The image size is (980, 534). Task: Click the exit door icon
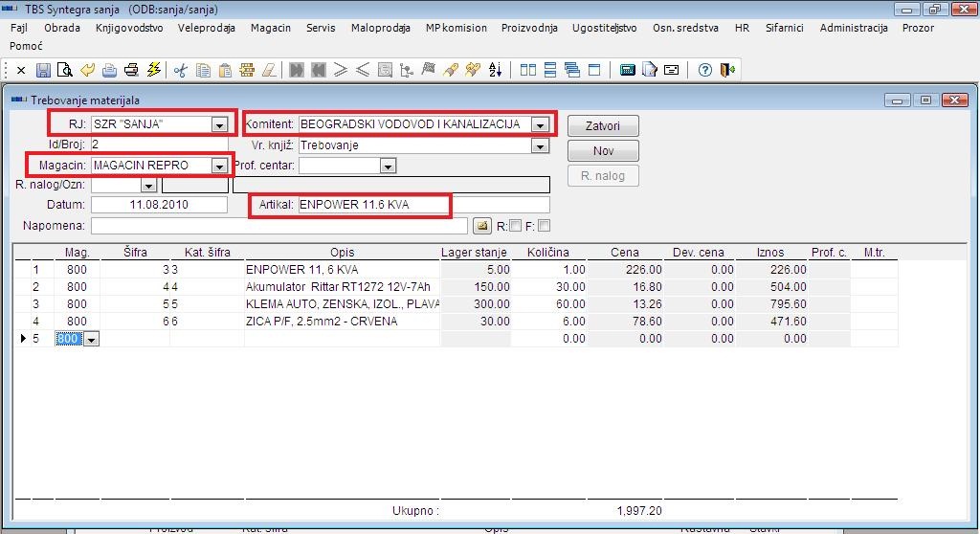pyautogui.click(x=727, y=70)
